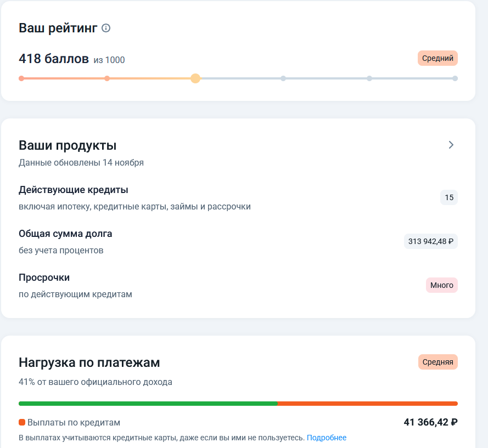Open the "Подробнее" link

click(327, 438)
